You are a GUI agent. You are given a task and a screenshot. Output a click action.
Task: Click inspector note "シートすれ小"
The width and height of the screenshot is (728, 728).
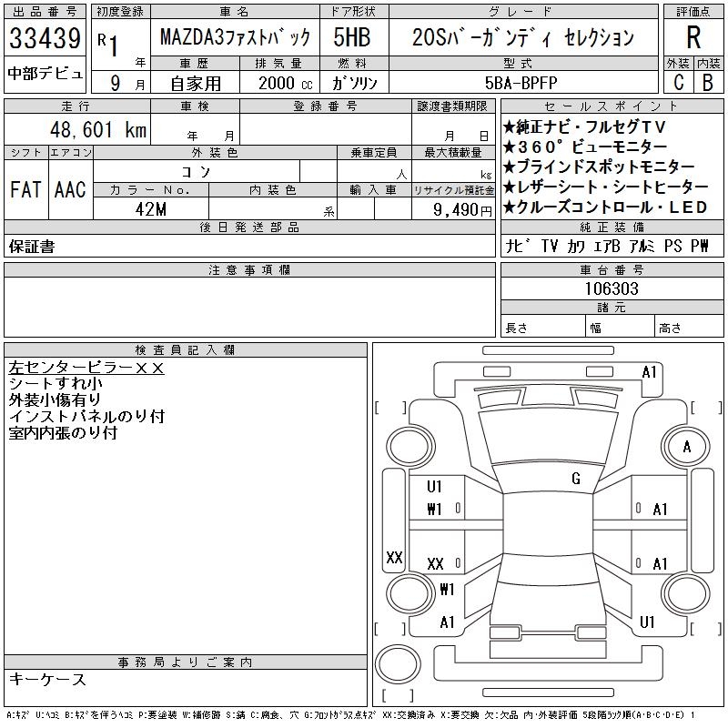(56, 383)
